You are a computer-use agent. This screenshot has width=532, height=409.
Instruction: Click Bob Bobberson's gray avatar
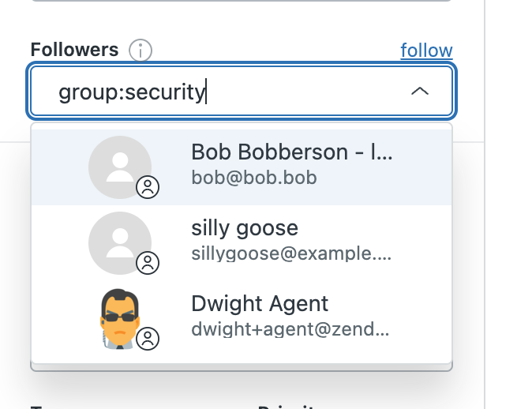pyautogui.click(x=118, y=164)
